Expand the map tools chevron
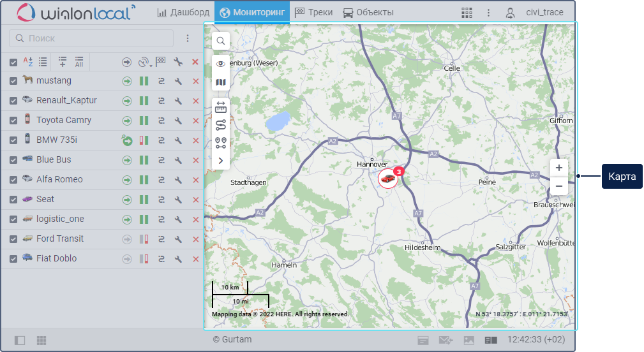Image resolution: width=644 pixels, height=352 pixels. point(220,161)
